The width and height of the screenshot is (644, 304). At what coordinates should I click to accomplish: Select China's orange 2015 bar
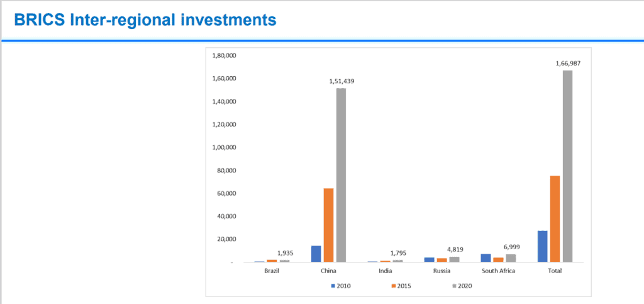328,225
